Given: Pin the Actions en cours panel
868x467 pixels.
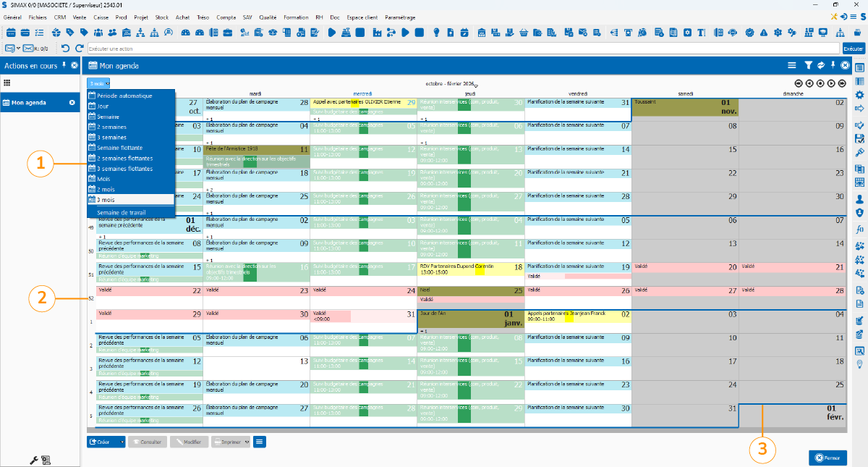Looking at the screenshot, I should click(x=64, y=65).
